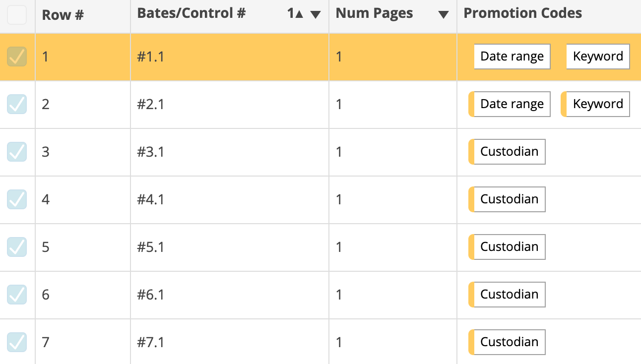Screen dimensions: 641x364
Task: Uncheck the checkbox for row 1
Action: pos(17,57)
